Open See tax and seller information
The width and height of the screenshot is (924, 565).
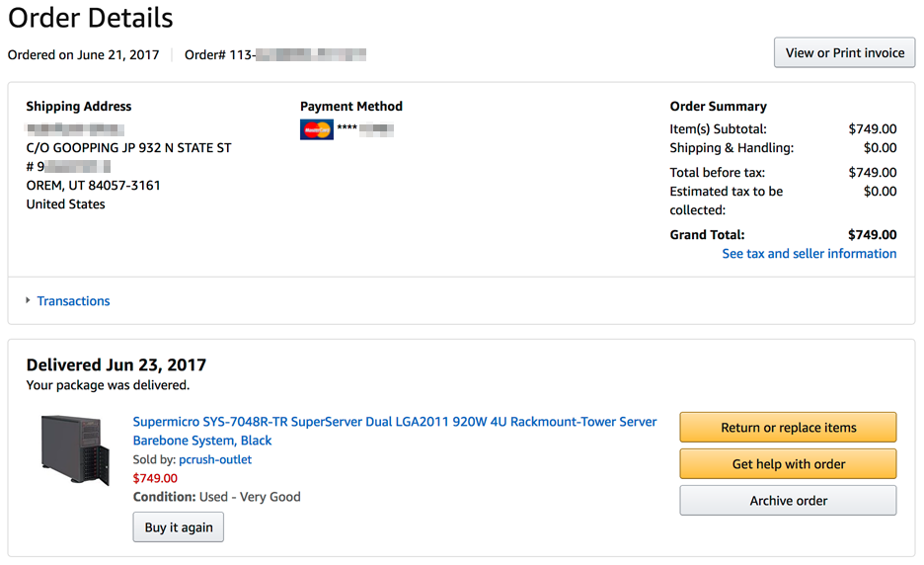pos(808,254)
